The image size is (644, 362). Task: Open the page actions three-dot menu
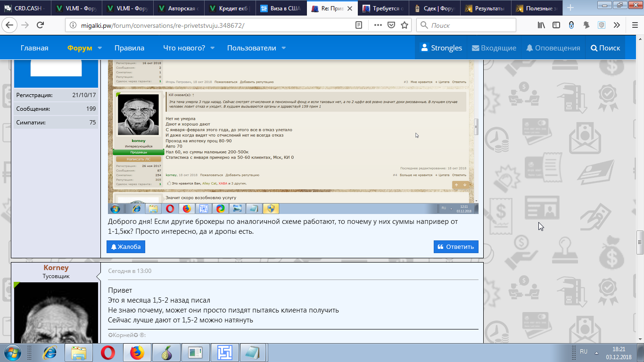pos(378,25)
